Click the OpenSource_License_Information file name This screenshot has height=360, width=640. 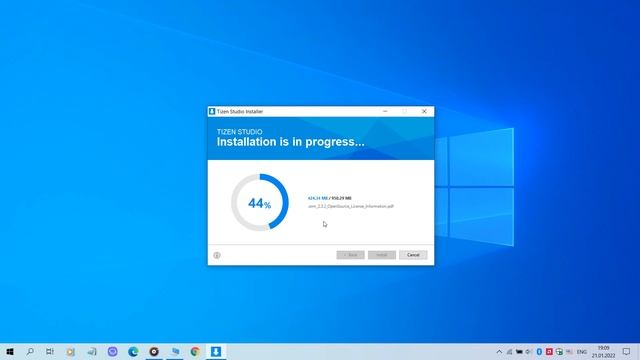tap(351, 206)
